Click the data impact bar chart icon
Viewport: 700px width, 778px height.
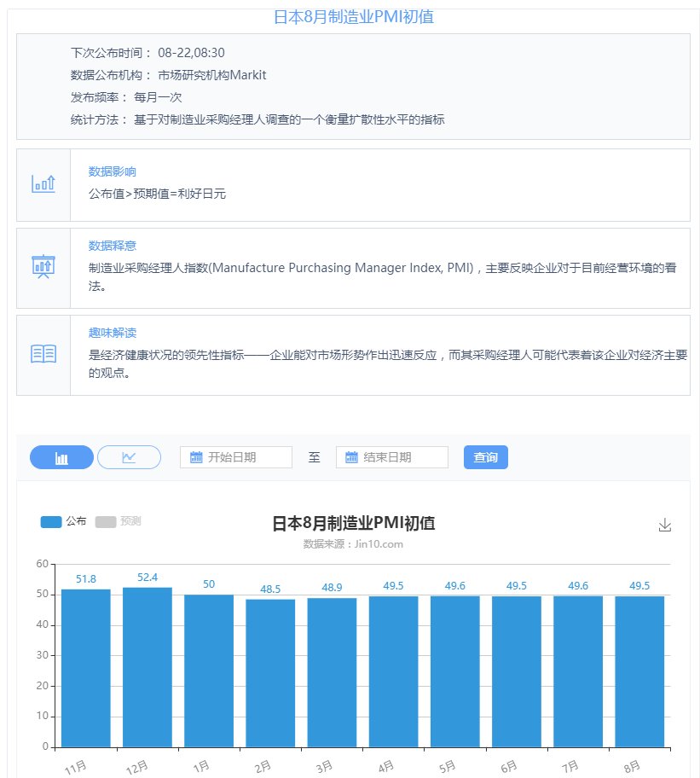coord(43,184)
